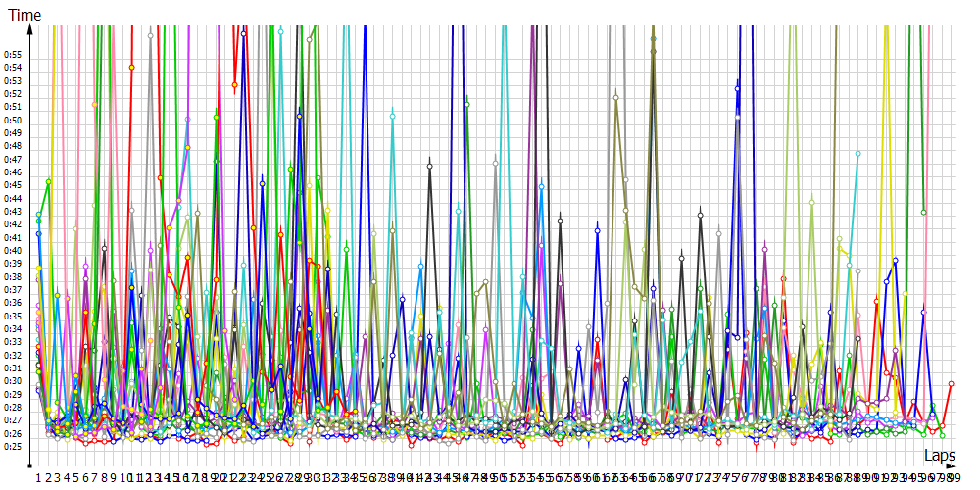Image resolution: width=980 pixels, height=490 pixels.
Task: Select the isolated cyan peak marker at 0:50
Action: [392, 116]
